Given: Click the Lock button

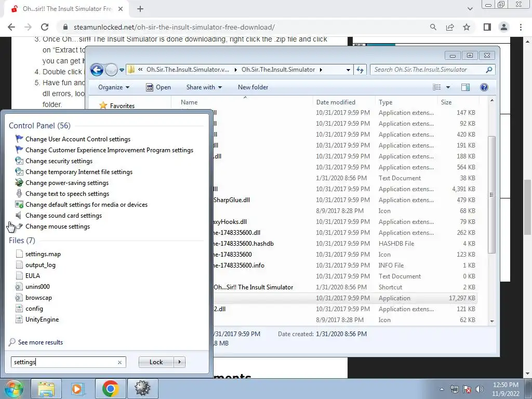Looking at the screenshot, I should click(x=156, y=362).
